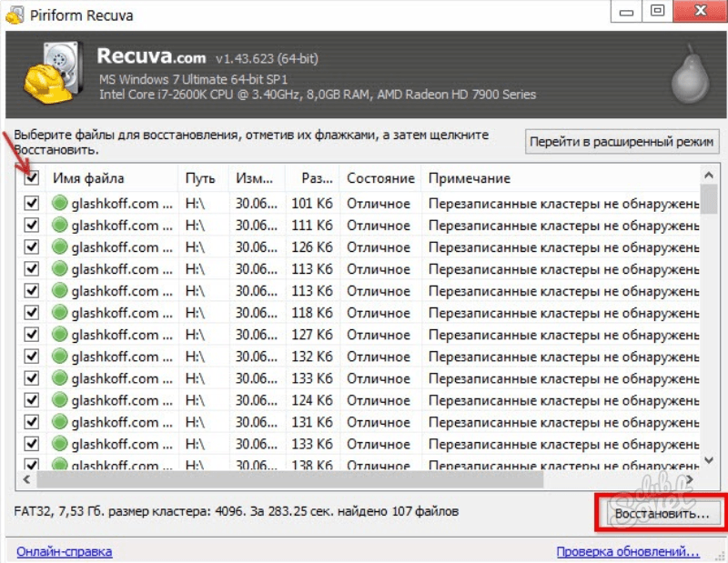Click the green status dot of the 127 КБ file
The width and height of the screenshot is (728, 563).
click(60, 335)
